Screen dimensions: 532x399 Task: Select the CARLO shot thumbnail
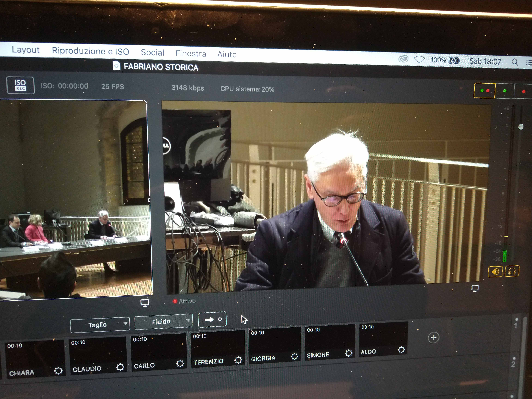coord(159,352)
